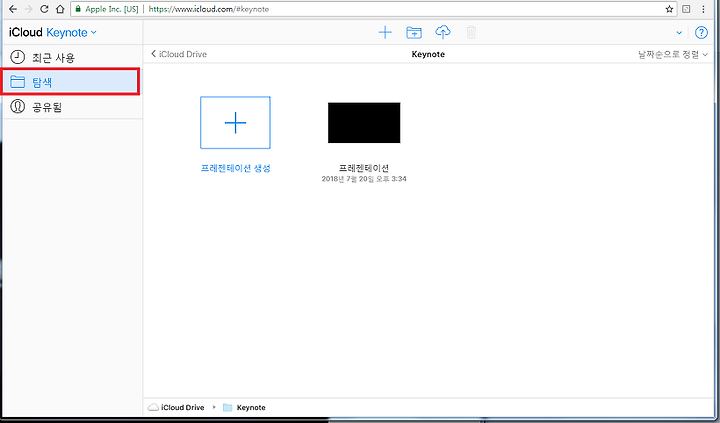Upload a presentation with the cloud arrow icon

pos(443,32)
